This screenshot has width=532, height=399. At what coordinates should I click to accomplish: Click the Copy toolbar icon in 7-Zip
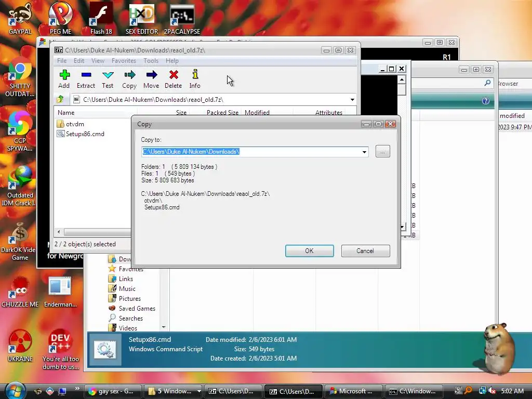coord(129,79)
